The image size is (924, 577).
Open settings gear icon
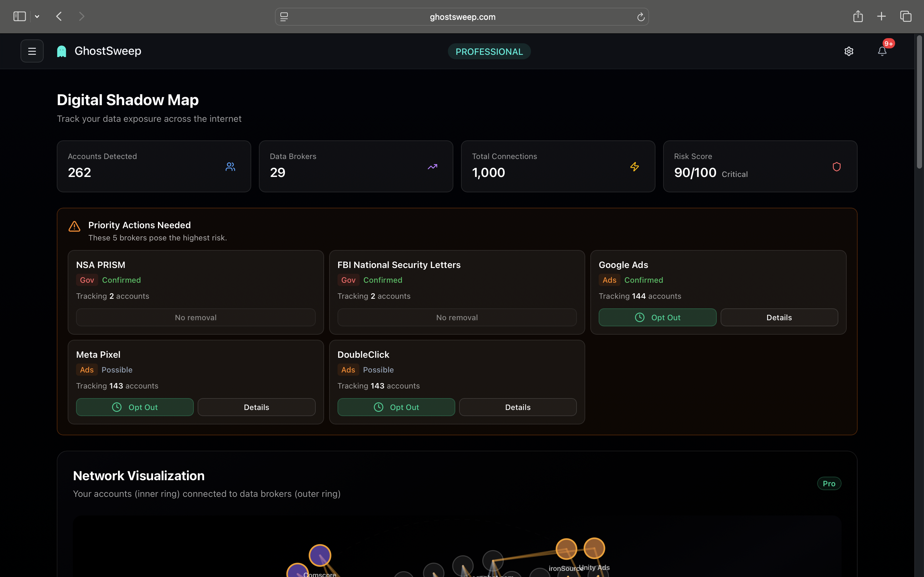click(x=848, y=51)
